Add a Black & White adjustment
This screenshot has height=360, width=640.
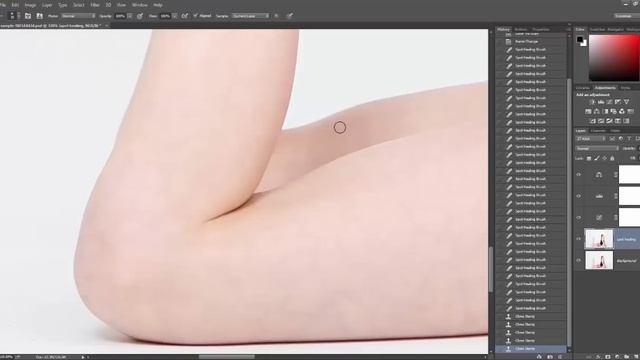(605, 111)
